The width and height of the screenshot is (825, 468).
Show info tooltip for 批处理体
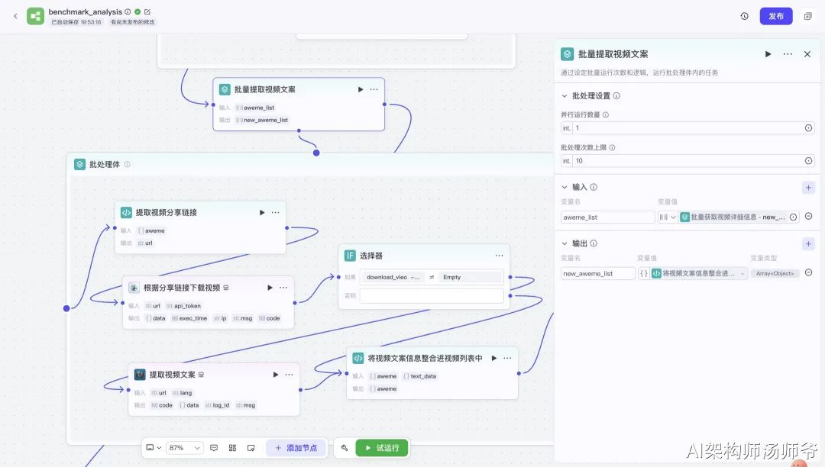point(127,164)
